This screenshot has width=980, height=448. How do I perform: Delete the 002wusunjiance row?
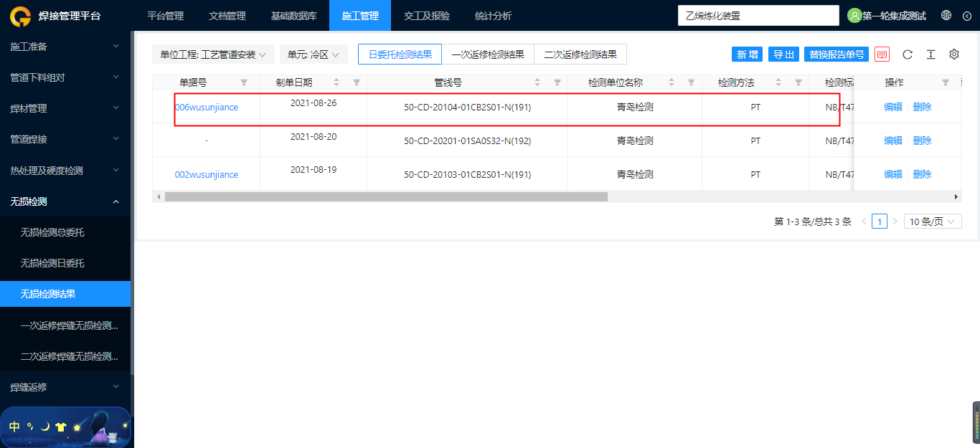tap(922, 175)
